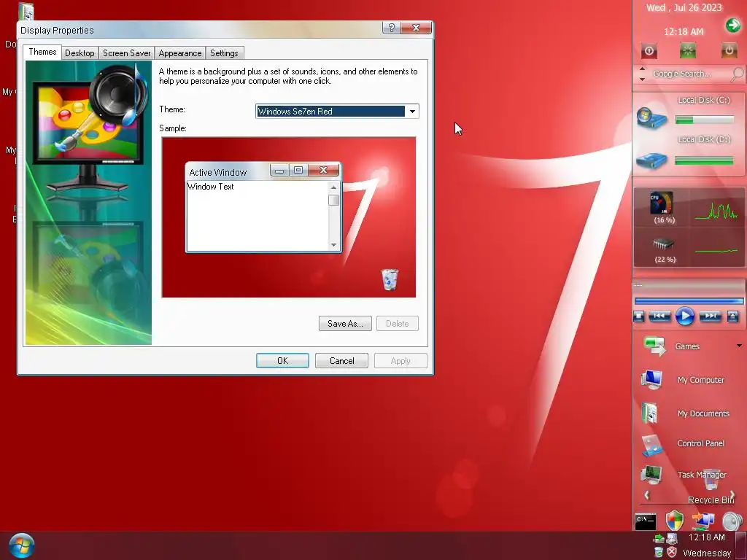Select the Themes tab
The width and height of the screenshot is (747, 560).
click(x=42, y=52)
